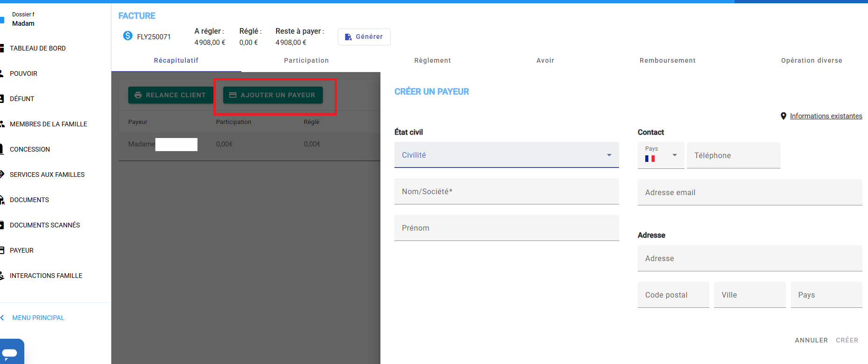Go back to Menu Principal

coord(38,318)
